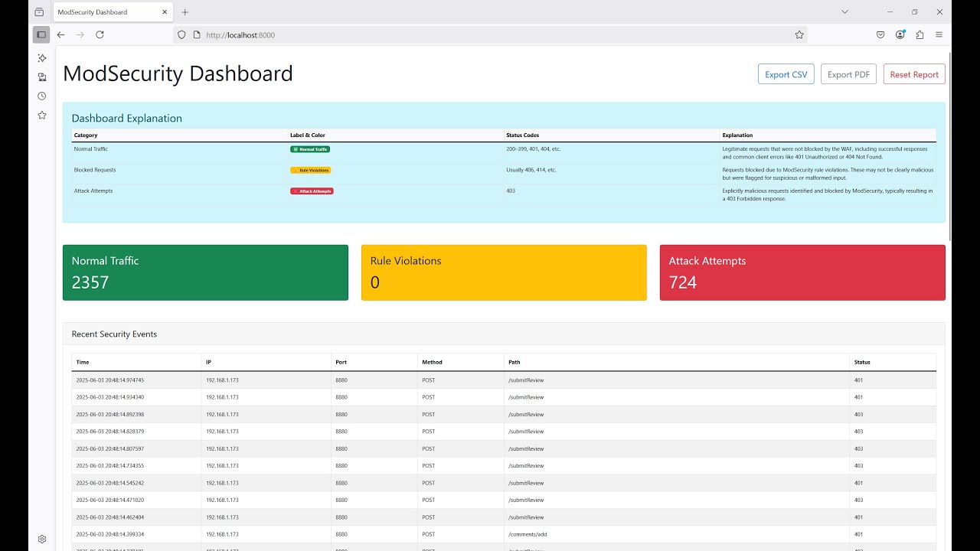Image resolution: width=980 pixels, height=551 pixels.
Task: Reload the current page
Action: click(x=100, y=34)
